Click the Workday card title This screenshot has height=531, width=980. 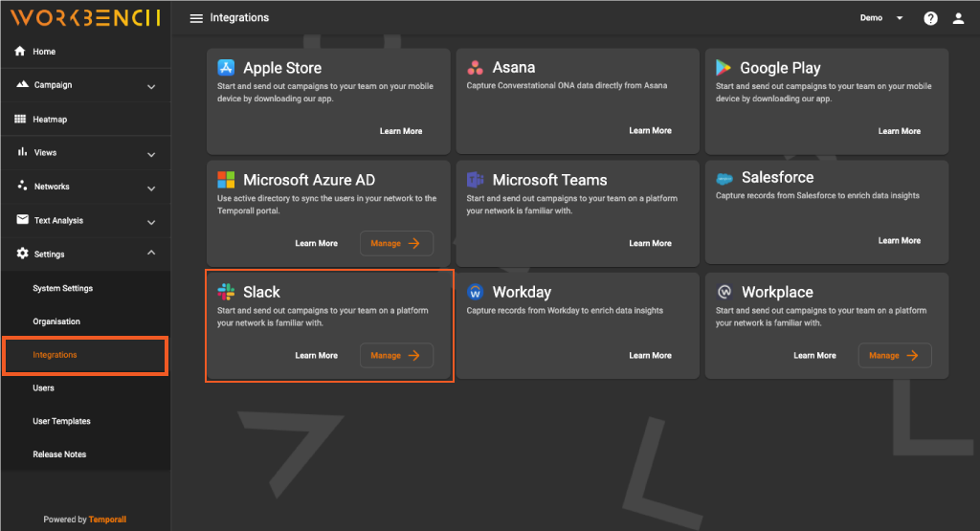pyautogui.click(x=522, y=293)
